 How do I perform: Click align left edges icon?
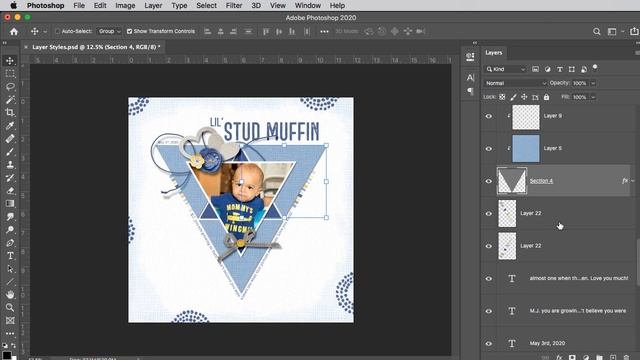[x=207, y=31]
